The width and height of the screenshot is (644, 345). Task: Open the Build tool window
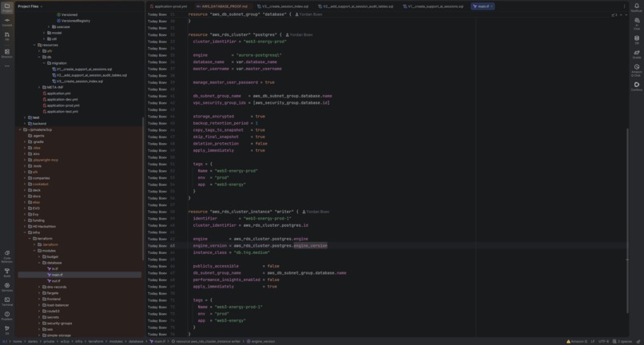pos(7,272)
